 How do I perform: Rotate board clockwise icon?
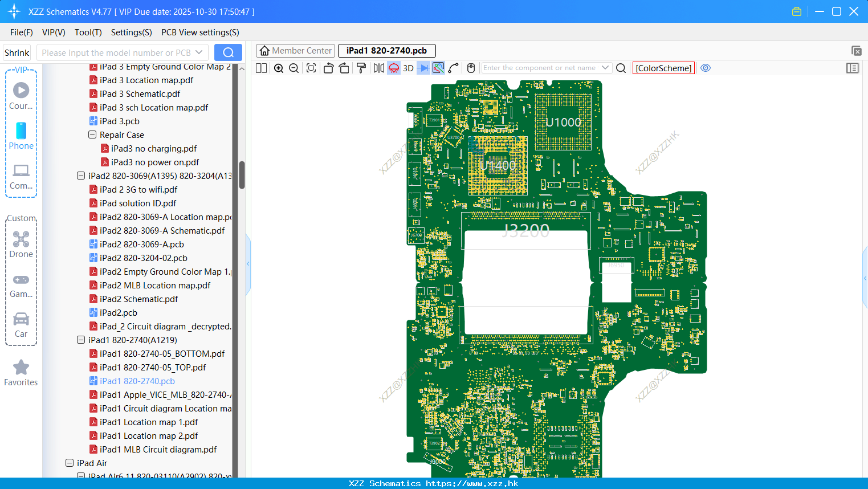pyautogui.click(x=344, y=68)
